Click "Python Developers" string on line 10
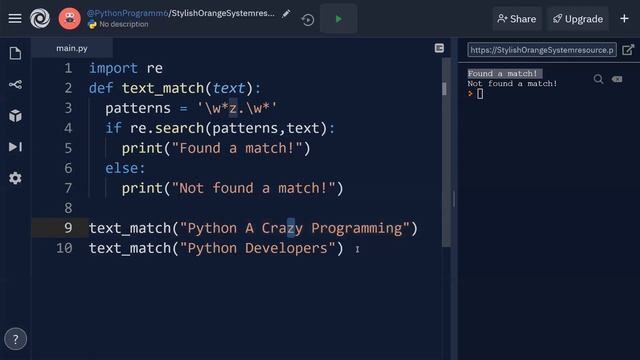This screenshot has height=360, width=640. pyautogui.click(x=258, y=248)
